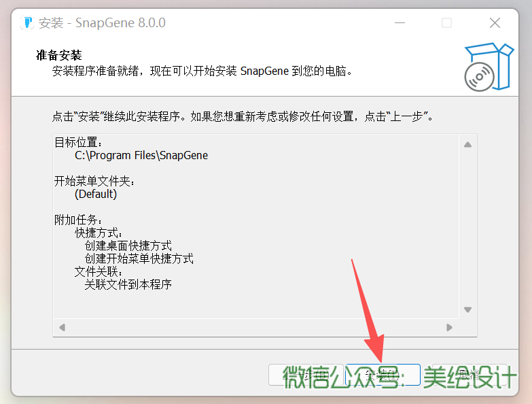
Task: Click the (Default) start menu folder line
Action: point(96,194)
